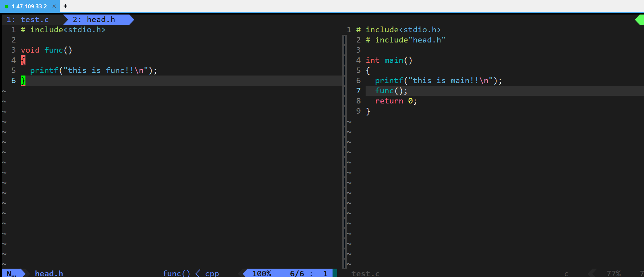Viewport: 644px width, 277px height.
Task: Click 'func()' tag in the statusline
Action: tap(176, 273)
